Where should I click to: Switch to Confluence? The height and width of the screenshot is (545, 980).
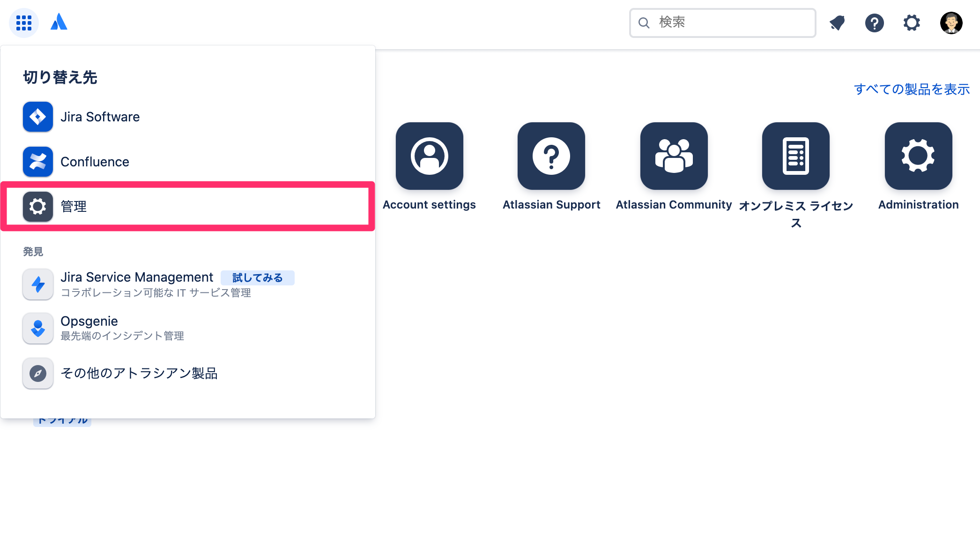coord(188,162)
